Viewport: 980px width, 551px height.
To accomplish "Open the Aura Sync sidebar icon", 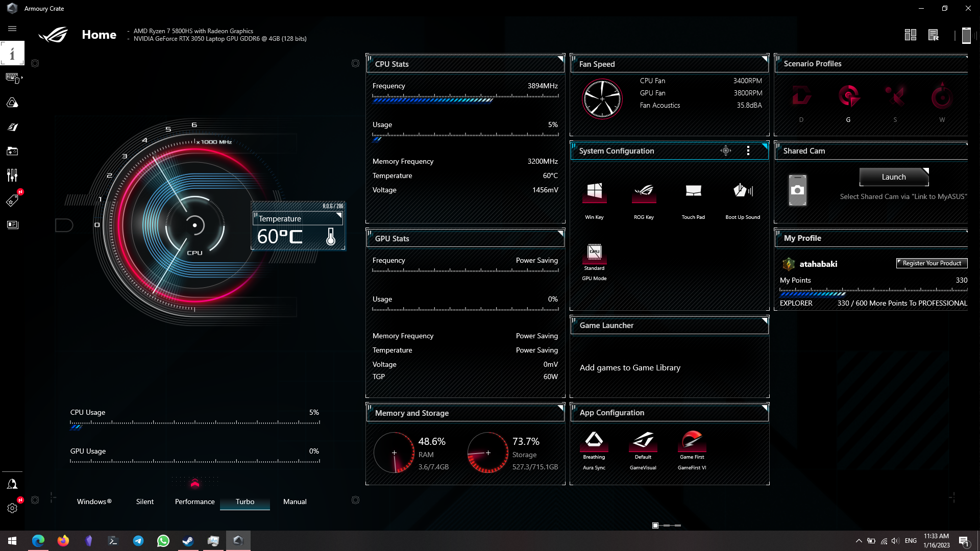I will [x=12, y=103].
